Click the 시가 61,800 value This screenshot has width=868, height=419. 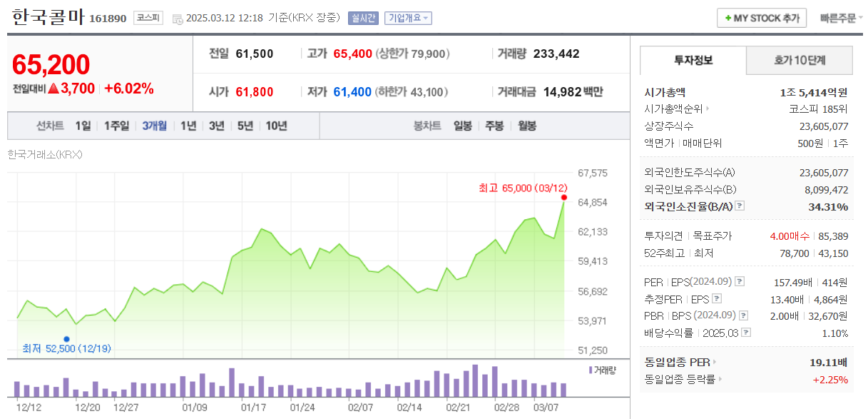pos(254,92)
